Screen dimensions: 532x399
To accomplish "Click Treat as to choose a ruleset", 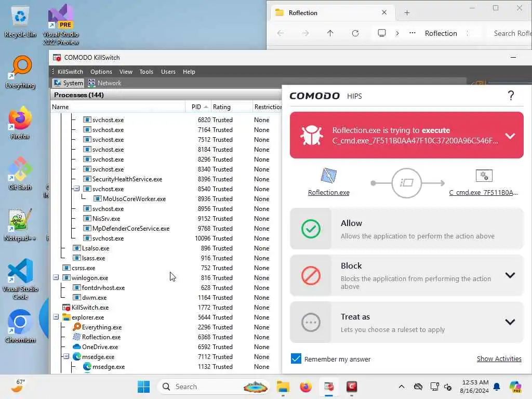I will [406, 322].
